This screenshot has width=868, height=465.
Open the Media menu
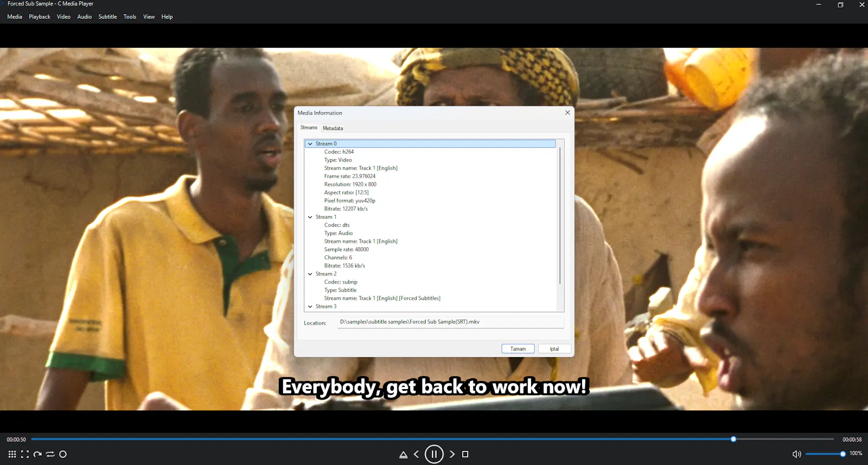click(15, 17)
